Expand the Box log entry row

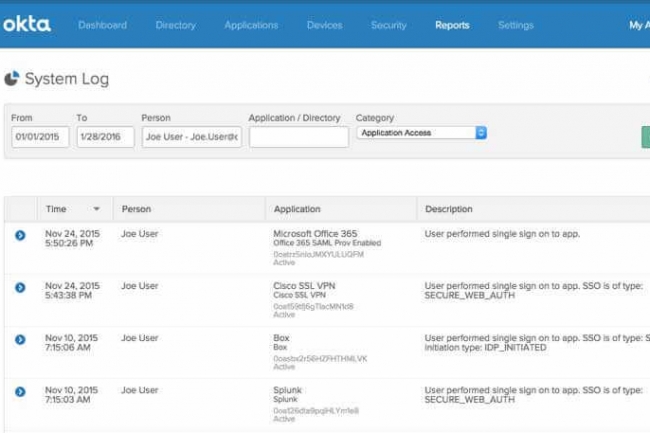20,339
